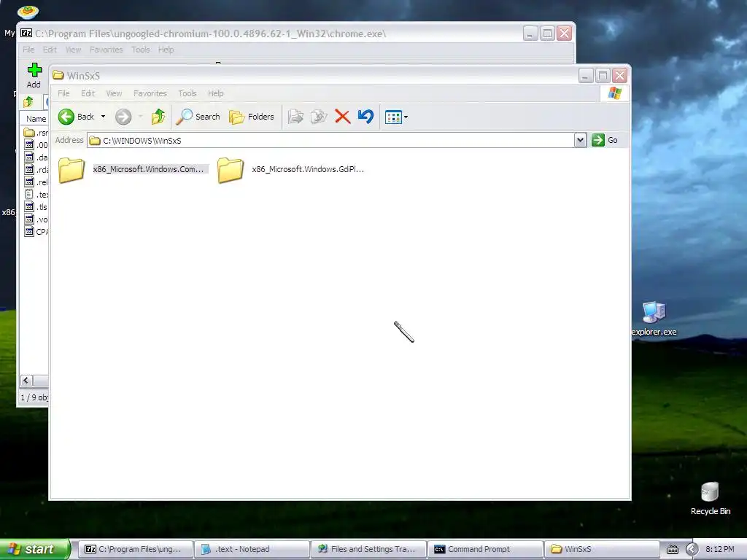Select the .rsrc folder in 7-Zip list

coord(36,133)
